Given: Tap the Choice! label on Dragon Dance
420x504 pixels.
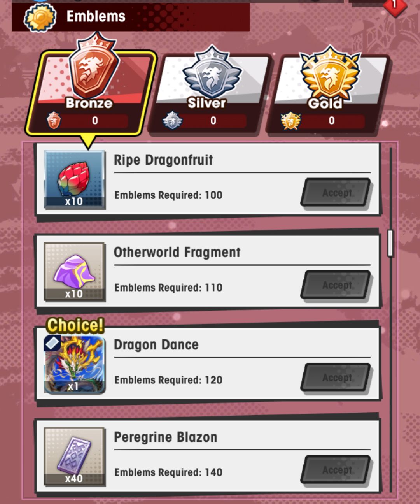Looking at the screenshot, I should (x=75, y=325).
